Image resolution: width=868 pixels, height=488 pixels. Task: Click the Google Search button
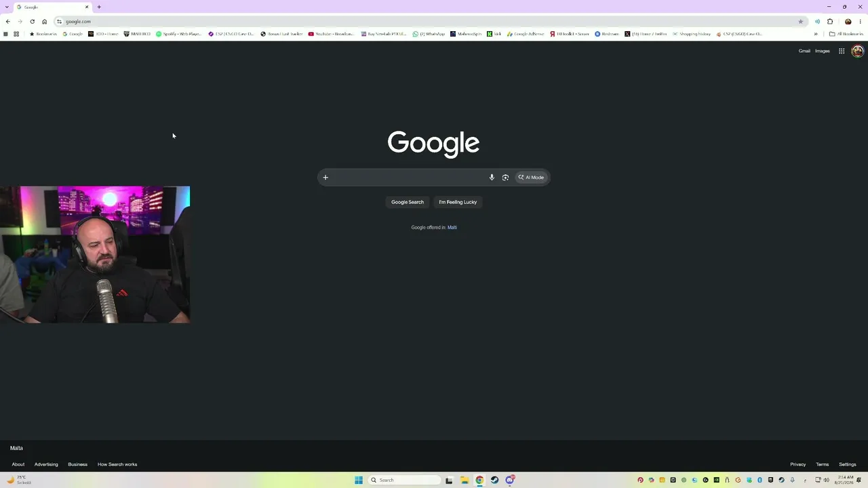(x=408, y=202)
